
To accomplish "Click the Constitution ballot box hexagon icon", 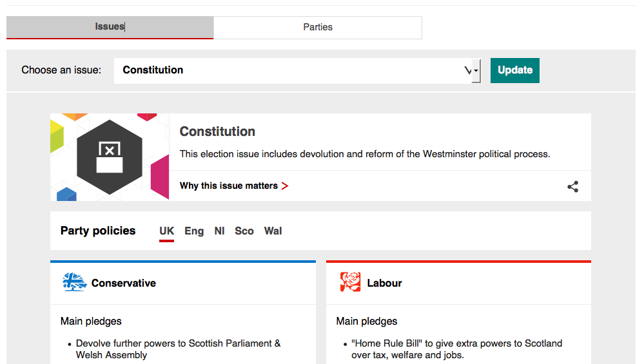I will pyautogui.click(x=110, y=157).
